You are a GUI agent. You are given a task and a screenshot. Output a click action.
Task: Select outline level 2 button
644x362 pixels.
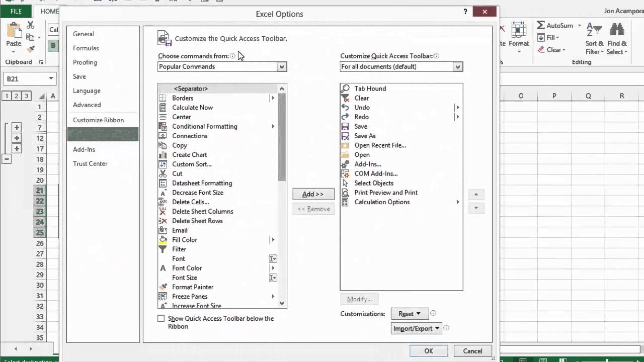click(x=16, y=96)
